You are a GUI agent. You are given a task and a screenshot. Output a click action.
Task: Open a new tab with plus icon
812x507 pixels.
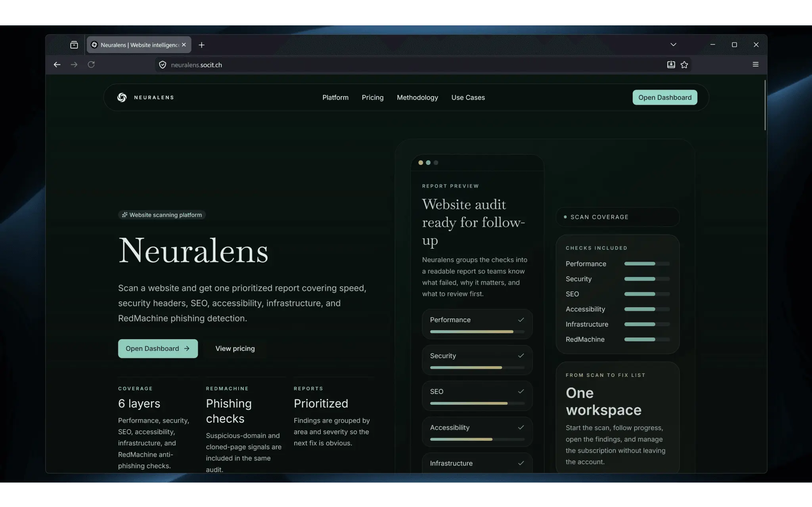tap(201, 45)
